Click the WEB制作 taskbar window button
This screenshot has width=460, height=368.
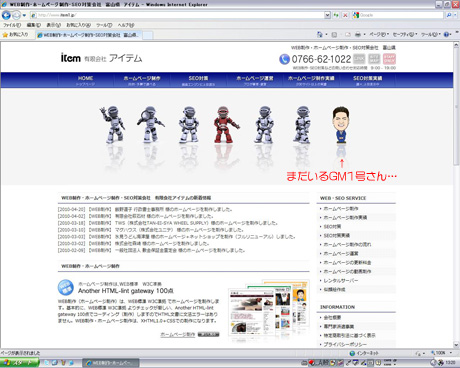(x=111, y=363)
